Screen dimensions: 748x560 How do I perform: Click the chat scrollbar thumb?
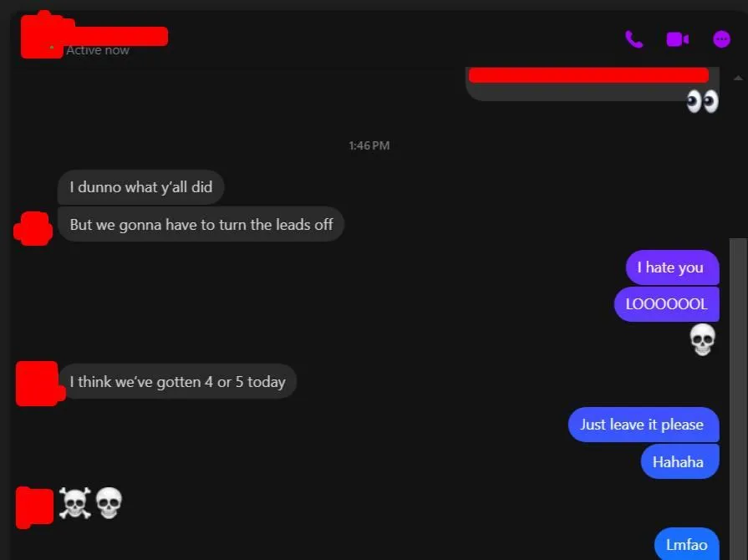(739, 399)
